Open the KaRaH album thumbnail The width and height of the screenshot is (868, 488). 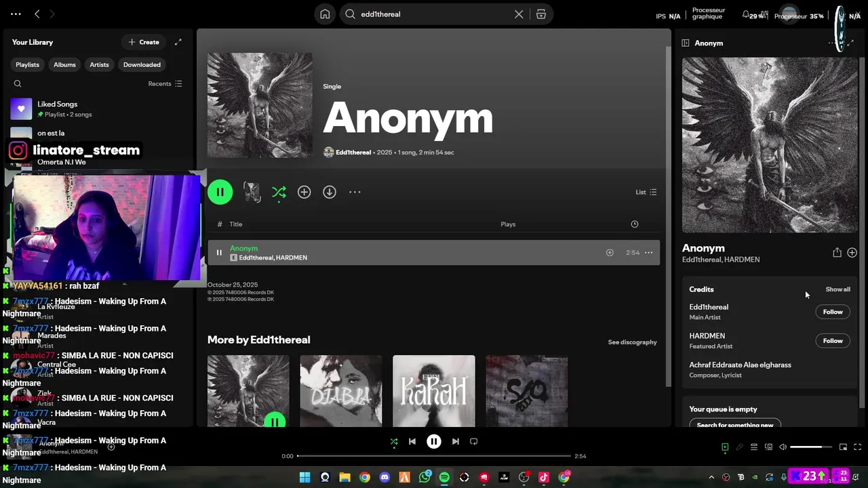coord(434,391)
